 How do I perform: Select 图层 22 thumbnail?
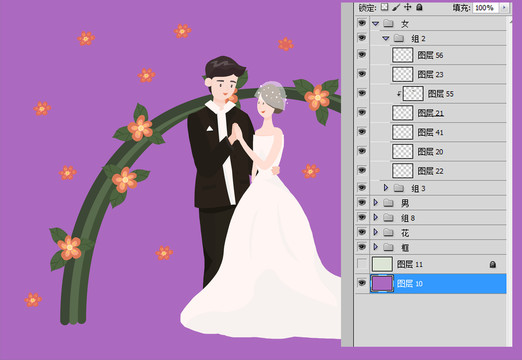(403, 171)
